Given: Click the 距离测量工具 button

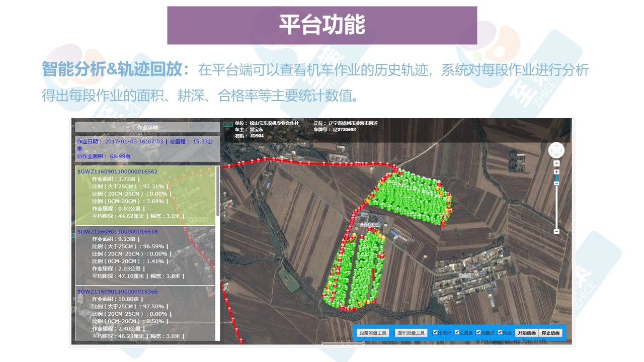Looking at the screenshot, I should 373,333.
